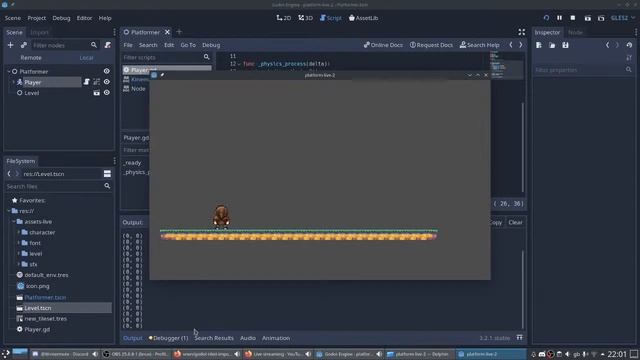Image resolution: width=640 pixels, height=360 pixels.
Task: Open the Project menu
Action: (x=37, y=18)
